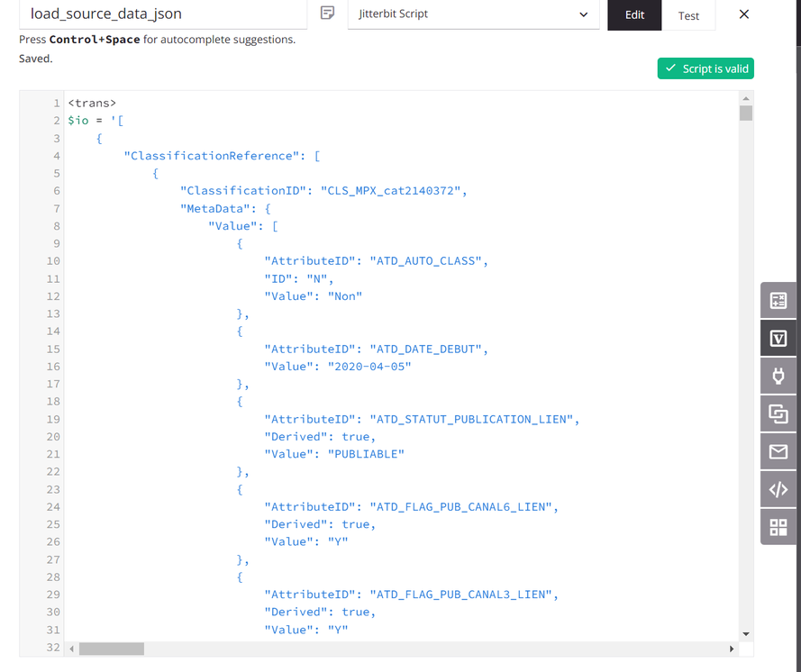This screenshot has width=801, height=672.
Task: Open the Notifications palette via the envelope icon
Action: click(778, 451)
